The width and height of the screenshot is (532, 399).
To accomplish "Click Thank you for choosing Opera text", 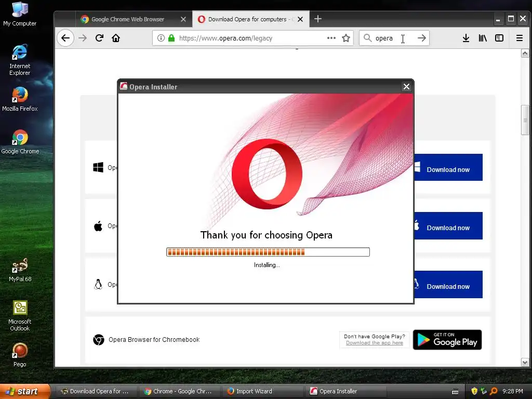I will click(267, 235).
